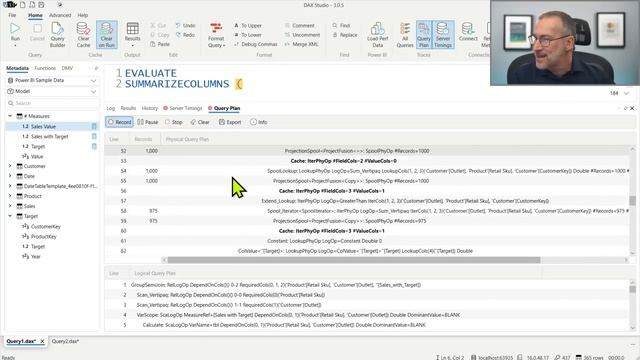
Task: Click the Export button in Query Plan
Action: [230, 122]
